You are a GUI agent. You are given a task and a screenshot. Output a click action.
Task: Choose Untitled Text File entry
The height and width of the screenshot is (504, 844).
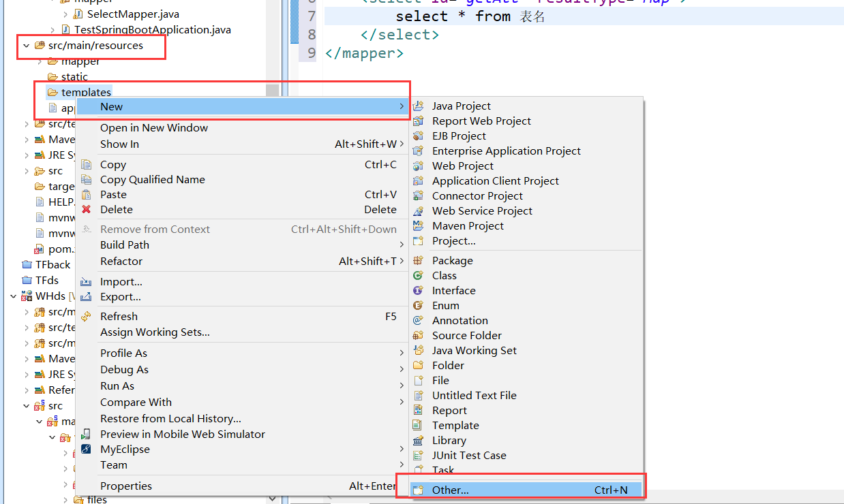coord(474,395)
